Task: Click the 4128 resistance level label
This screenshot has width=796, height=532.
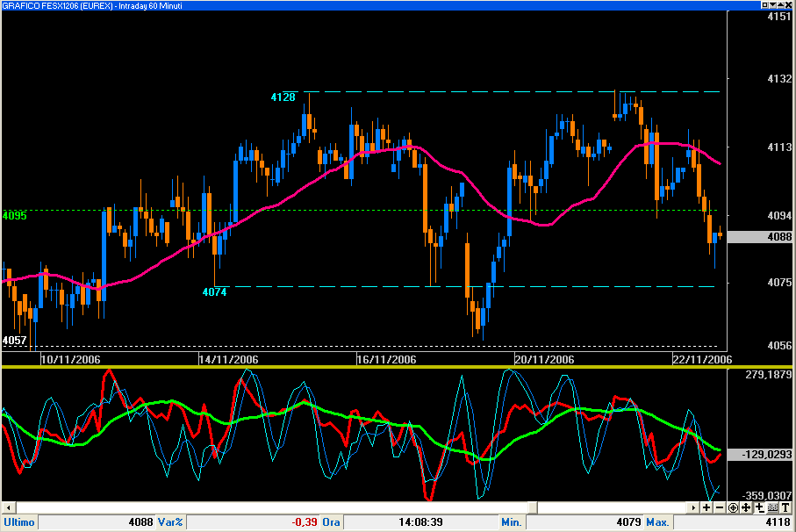Action: coord(283,97)
